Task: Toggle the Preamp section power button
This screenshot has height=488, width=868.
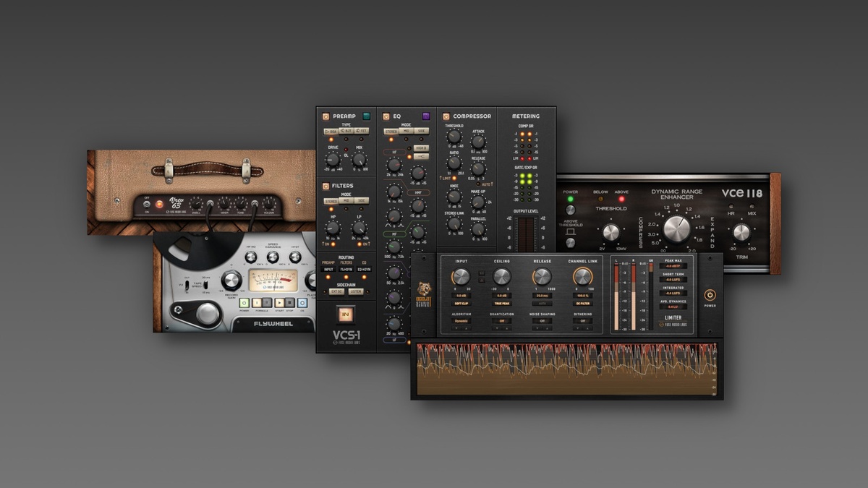Action: [325, 116]
